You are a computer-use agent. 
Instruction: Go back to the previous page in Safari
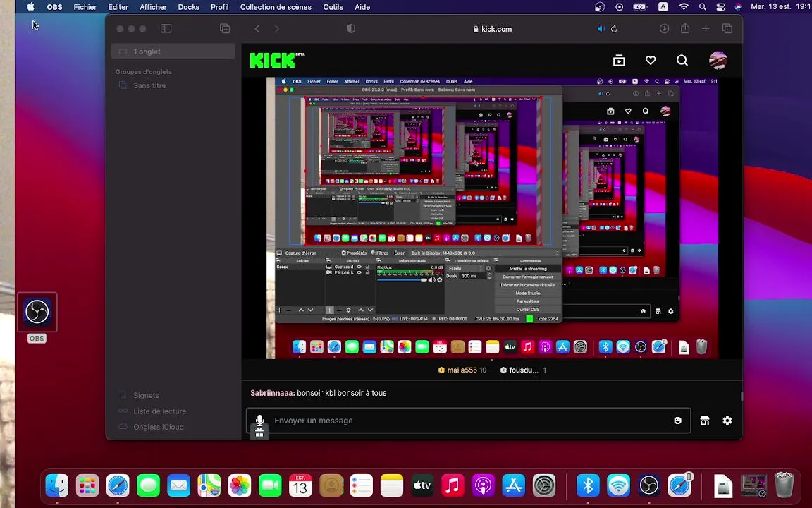257,28
